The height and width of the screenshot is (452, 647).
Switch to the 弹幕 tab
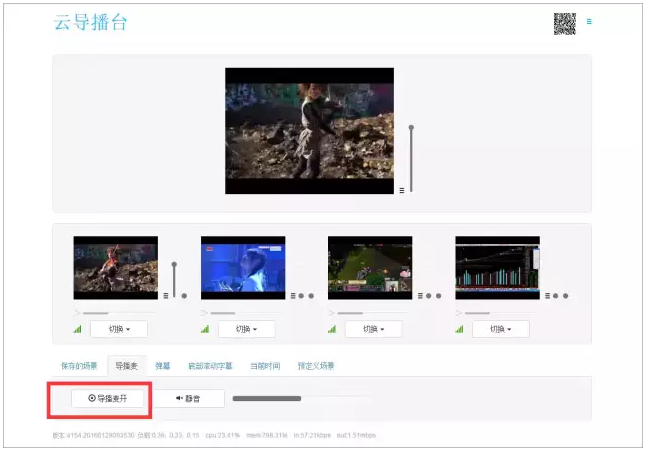pyautogui.click(x=163, y=366)
